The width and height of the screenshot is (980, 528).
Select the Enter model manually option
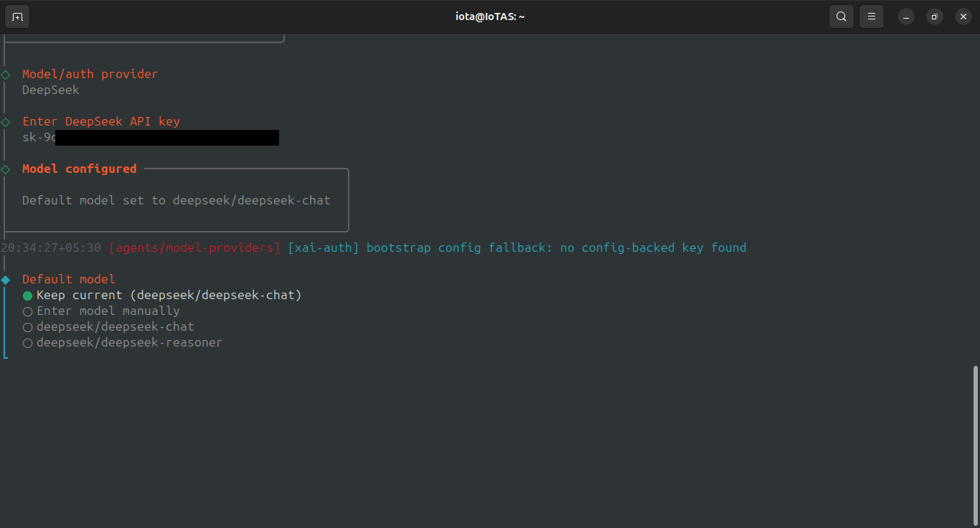click(108, 311)
